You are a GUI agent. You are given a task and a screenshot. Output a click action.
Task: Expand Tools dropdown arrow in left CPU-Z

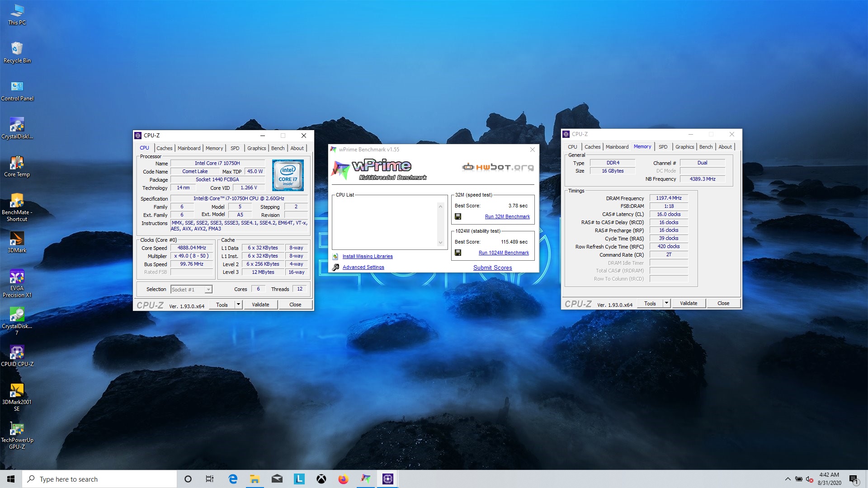tap(238, 305)
